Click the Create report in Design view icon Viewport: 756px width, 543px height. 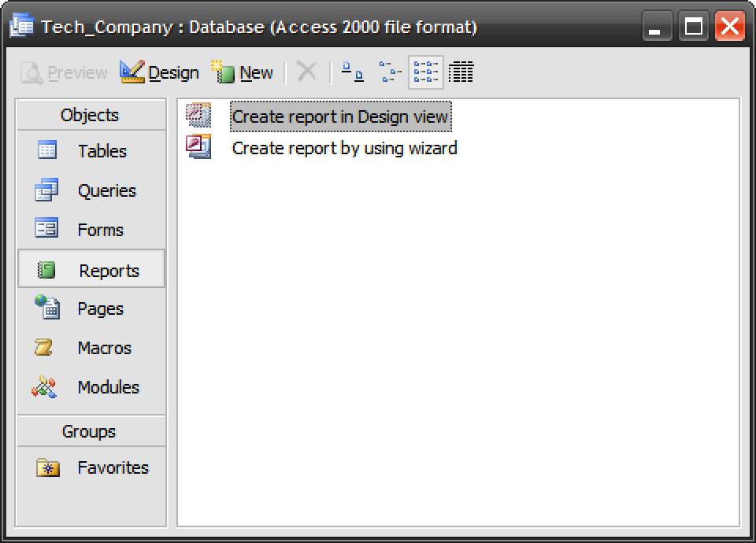200,115
